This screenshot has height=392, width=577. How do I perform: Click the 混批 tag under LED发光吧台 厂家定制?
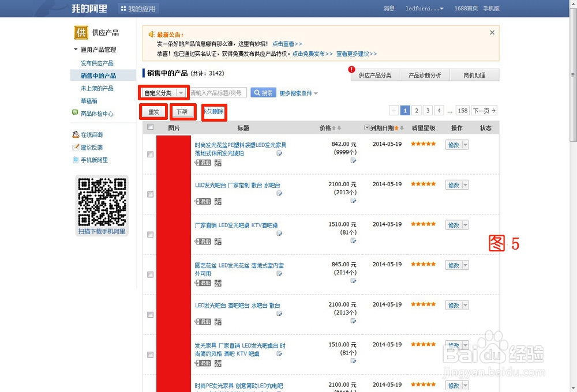tap(203, 202)
